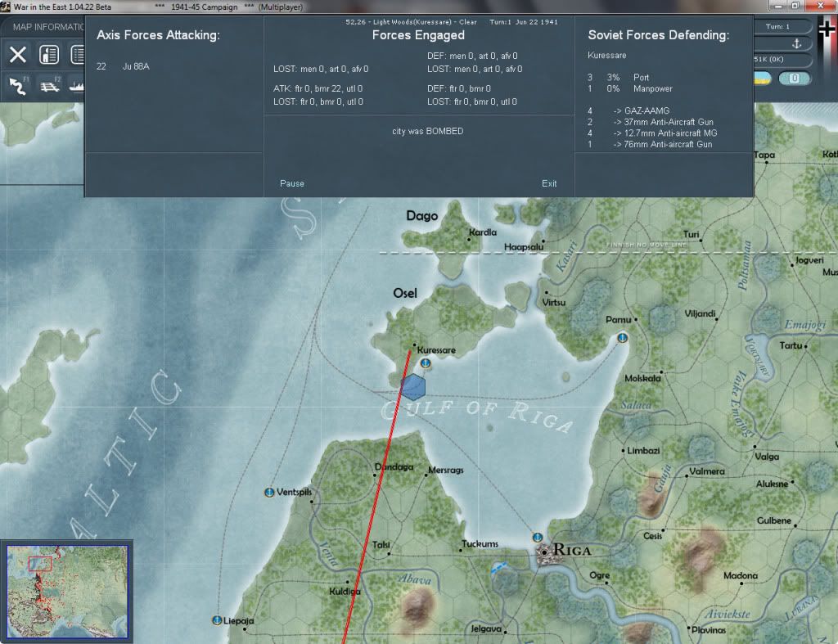Click the Tartu town label
The image size is (838, 644).
[791, 345]
